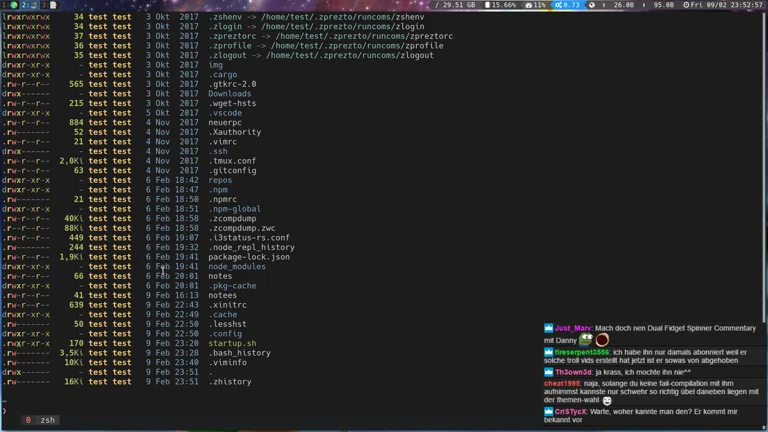Click the download speed value 26.0B

(x=623, y=5)
